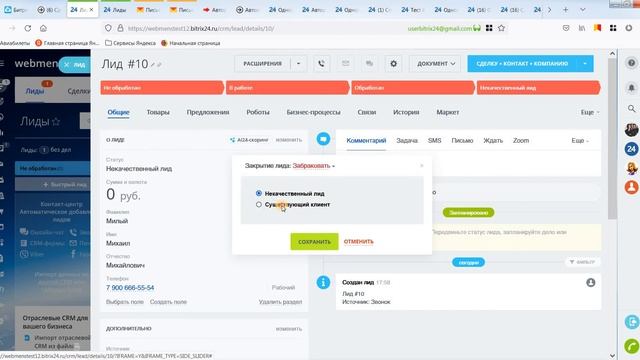
Task: Reload the page with the browser refresh icon
Action: click(x=28, y=28)
